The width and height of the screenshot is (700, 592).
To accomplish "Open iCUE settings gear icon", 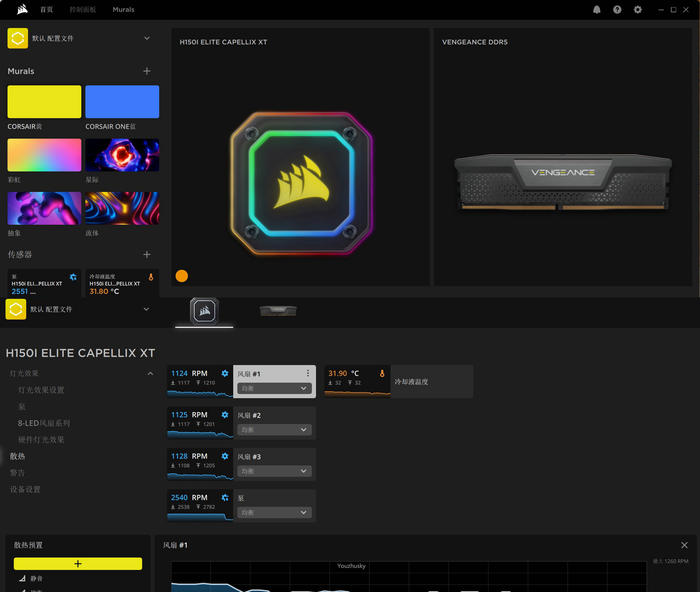I will pyautogui.click(x=637, y=9).
